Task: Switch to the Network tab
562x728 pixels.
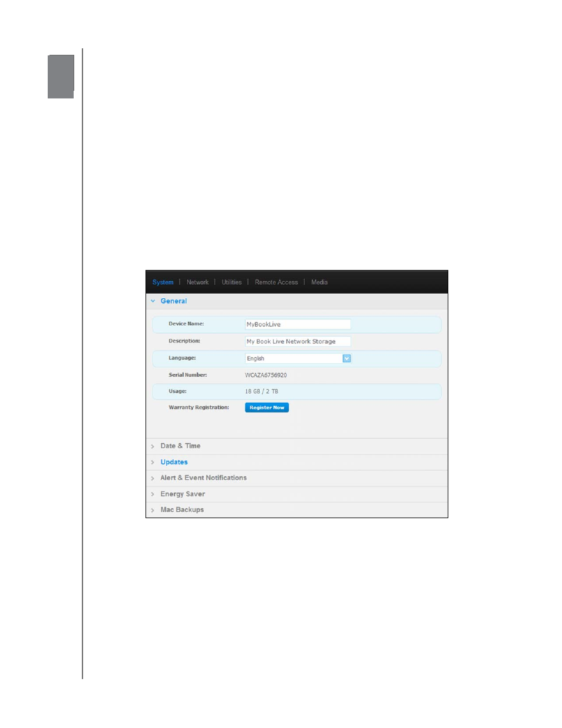Action: (197, 282)
